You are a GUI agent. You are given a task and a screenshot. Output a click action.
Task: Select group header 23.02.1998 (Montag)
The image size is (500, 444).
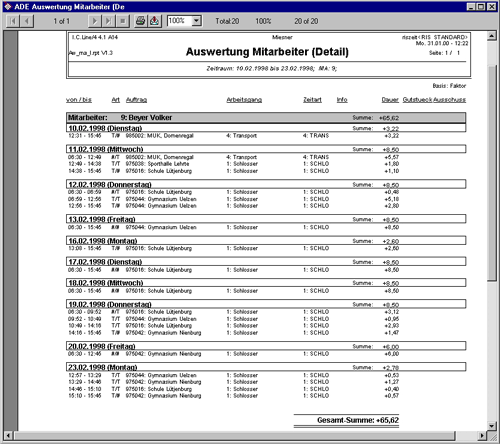click(266, 367)
